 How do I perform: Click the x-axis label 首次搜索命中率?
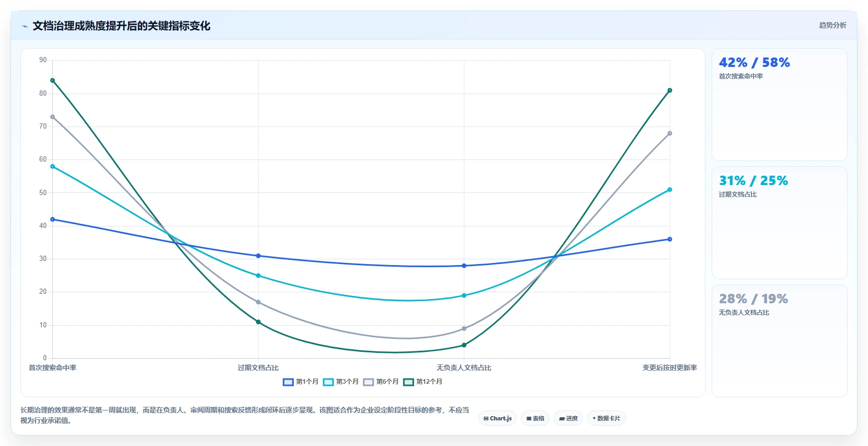pyautogui.click(x=52, y=368)
